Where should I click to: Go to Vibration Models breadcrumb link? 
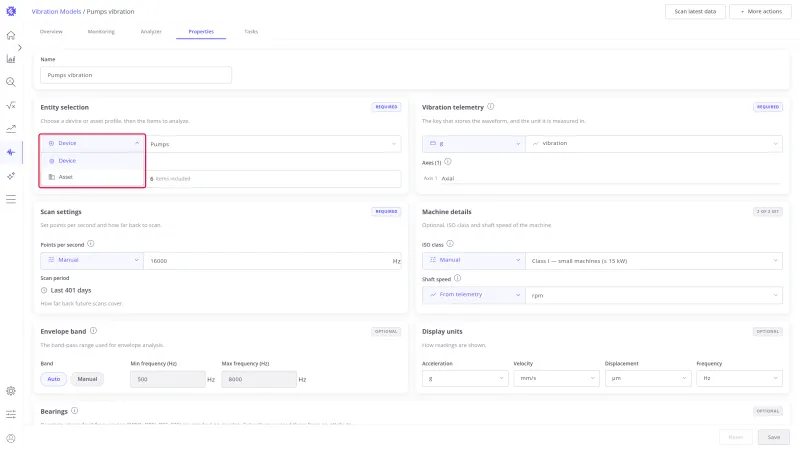tap(56, 11)
